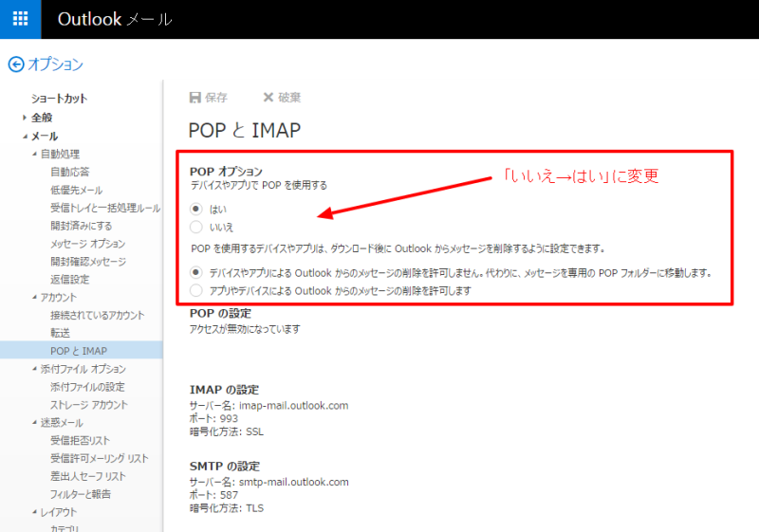The height and width of the screenshot is (532, 759).
Task: Click the 保存 button label
Action: tap(216, 98)
